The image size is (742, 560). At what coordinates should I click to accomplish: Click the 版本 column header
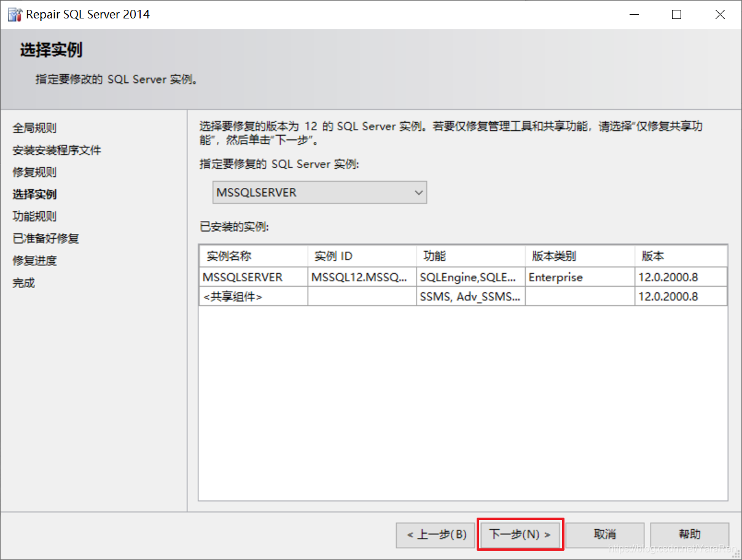pyautogui.click(x=681, y=256)
